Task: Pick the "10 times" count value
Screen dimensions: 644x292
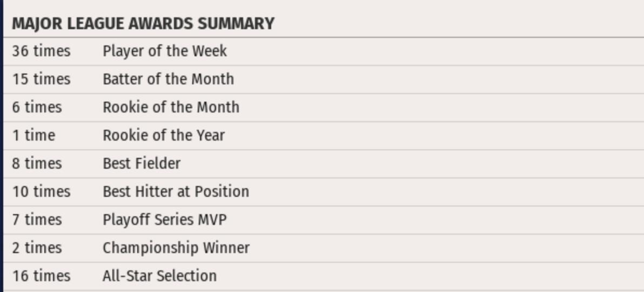Action: 41,191
